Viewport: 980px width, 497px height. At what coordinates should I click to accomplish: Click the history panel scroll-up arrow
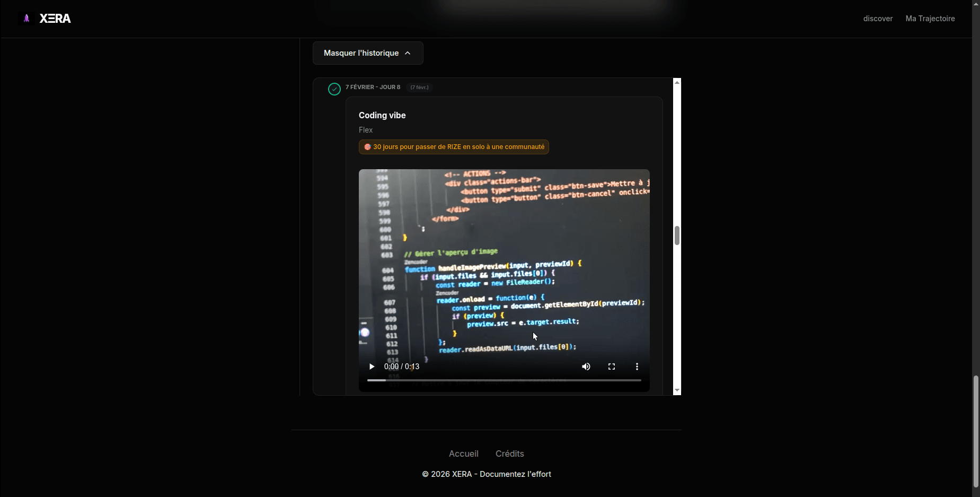pos(677,82)
